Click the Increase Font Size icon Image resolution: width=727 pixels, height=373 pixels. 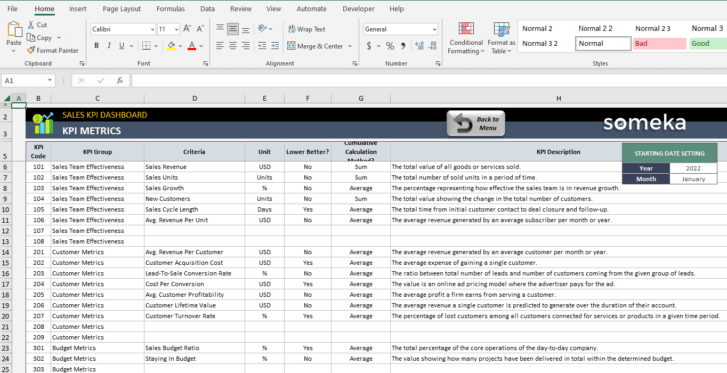[187, 29]
